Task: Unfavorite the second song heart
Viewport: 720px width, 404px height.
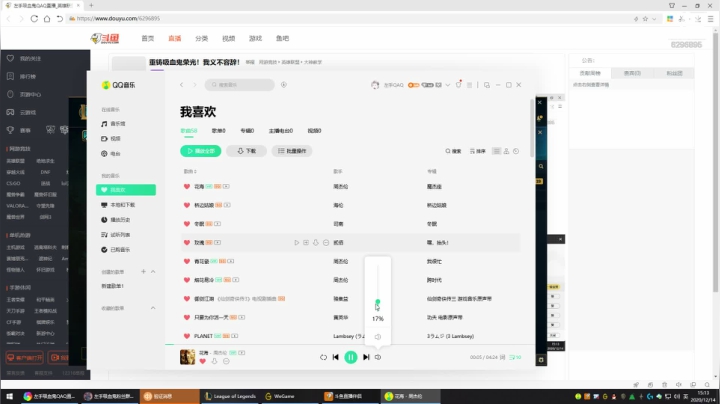Action: tap(187, 205)
